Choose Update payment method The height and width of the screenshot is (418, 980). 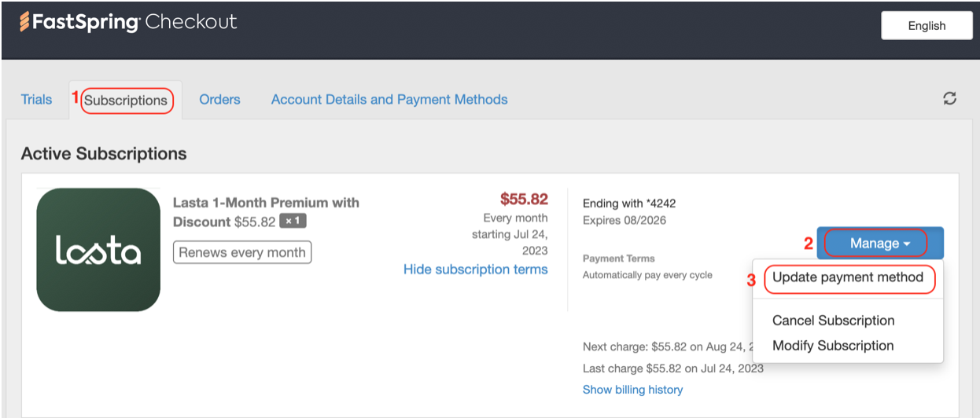848,277
